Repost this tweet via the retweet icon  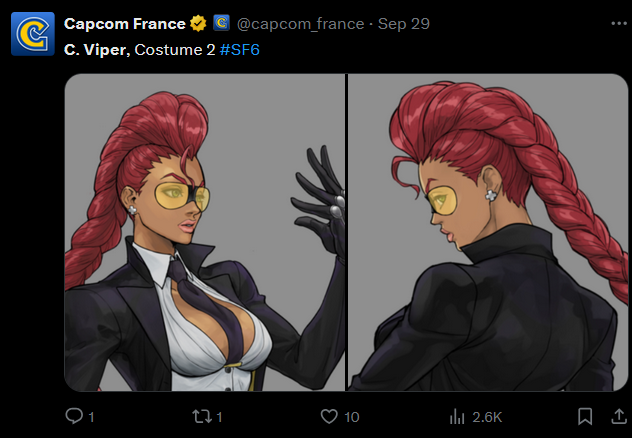tap(202, 416)
